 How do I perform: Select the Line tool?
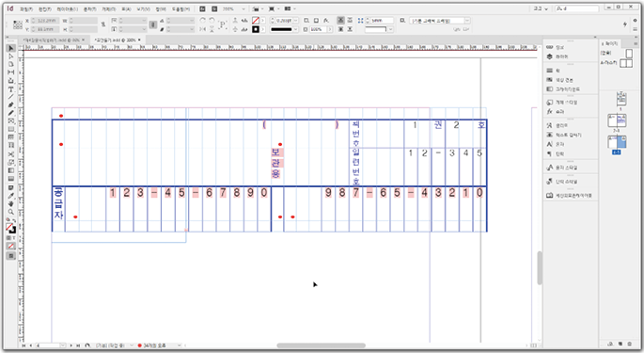pyautogui.click(x=11, y=97)
